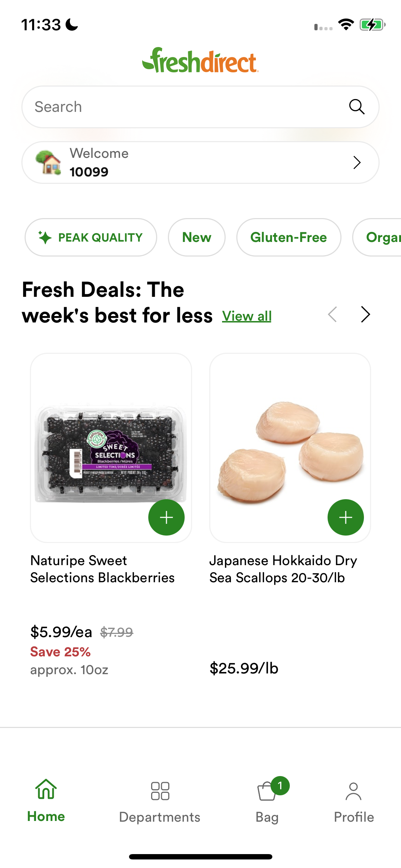Toggle the Peak Quality filter chip

pyautogui.click(x=91, y=237)
